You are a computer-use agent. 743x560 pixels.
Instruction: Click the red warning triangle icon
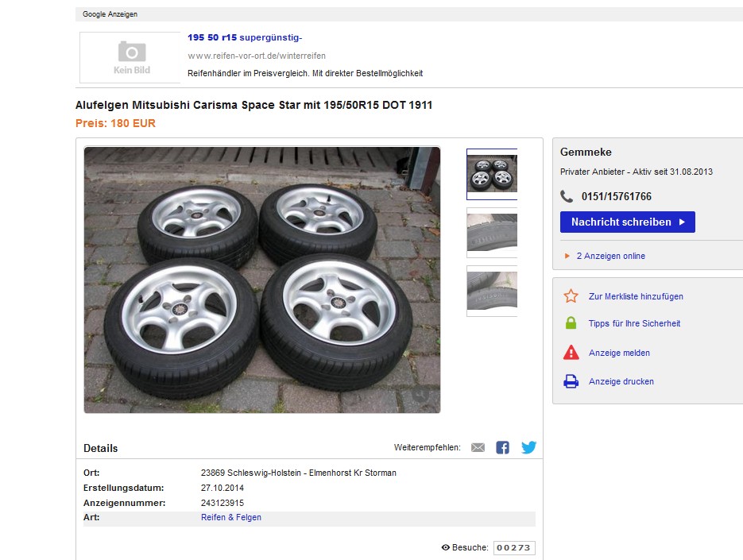click(x=571, y=353)
